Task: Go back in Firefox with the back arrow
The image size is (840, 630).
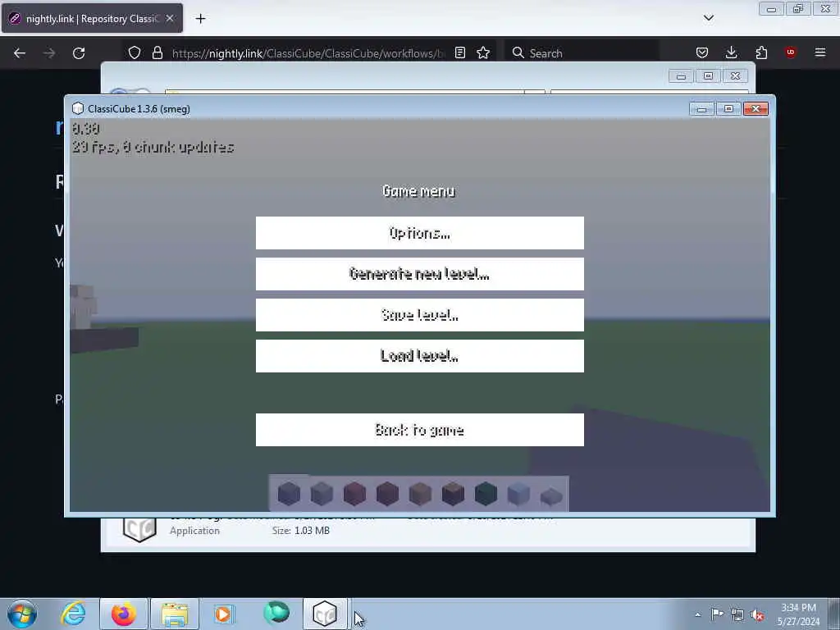Action: pyautogui.click(x=20, y=53)
